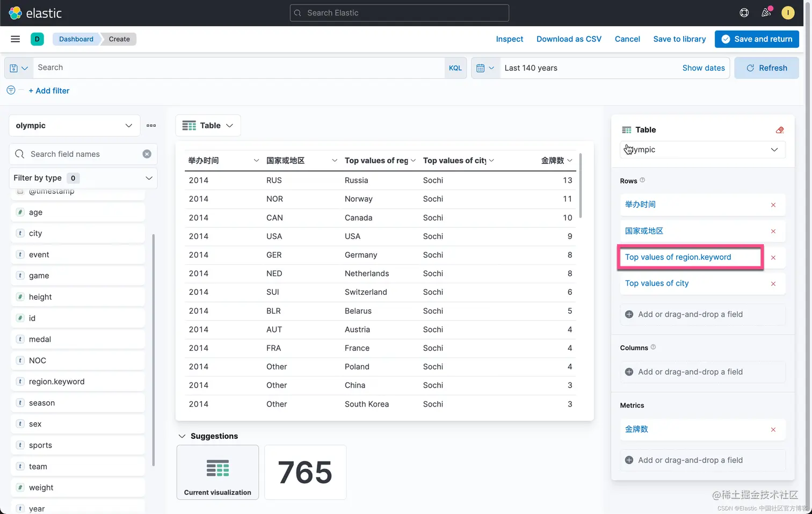Select the Current visualization suggestion
The height and width of the screenshot is (514, 812).
click(218, 472)
